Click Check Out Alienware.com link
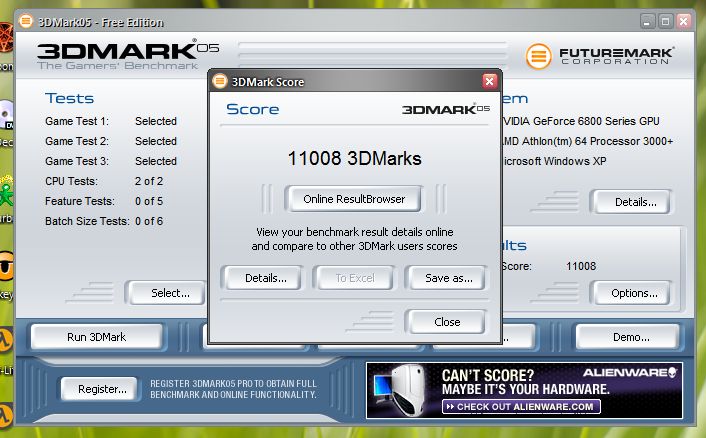The height and width of the screenshot is (438, 706). point(521,407)
